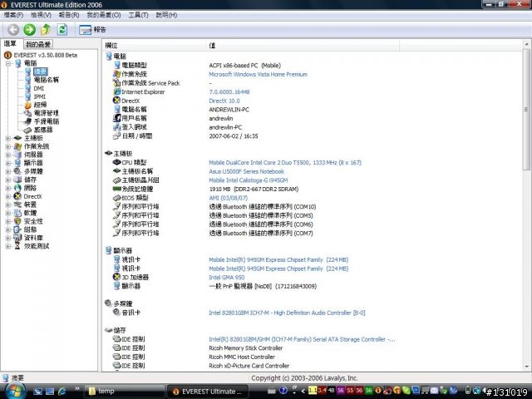
Task: Open the Intel GMA 950 link
Action: click(226, 277)
